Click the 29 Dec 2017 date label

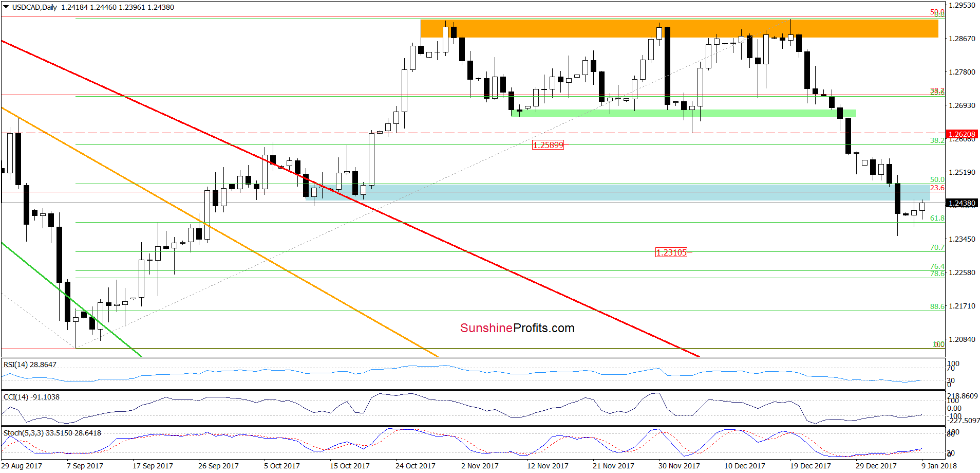tap(876, 466)
